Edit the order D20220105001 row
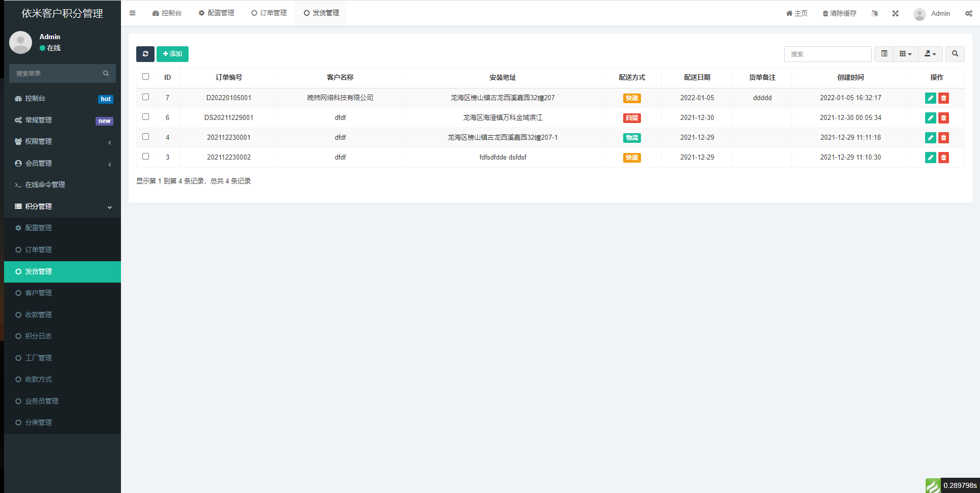Image resolution: width=980 pixels, height=493 pixels. click(x=930, y=98)
